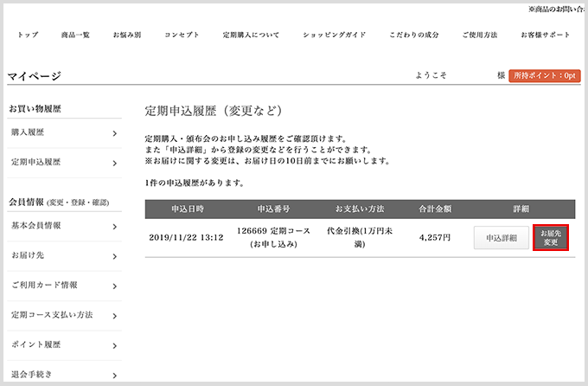Visit こだわりの成分 page
The height and width of the screenshot is (386, 588).
414,35
